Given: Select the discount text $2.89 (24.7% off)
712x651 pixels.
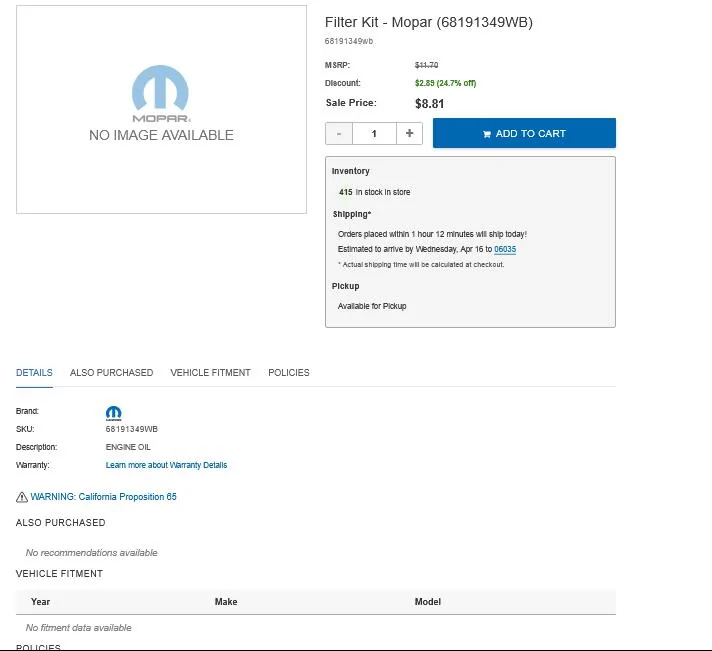Looking at the screenshot, I should (x=445, y=83).
